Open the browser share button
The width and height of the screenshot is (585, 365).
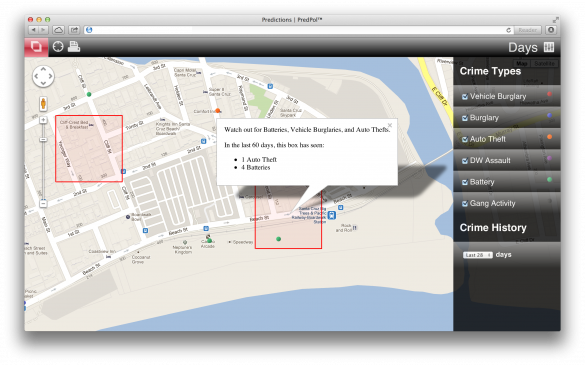pyautogui.click(x=74, y=30)
